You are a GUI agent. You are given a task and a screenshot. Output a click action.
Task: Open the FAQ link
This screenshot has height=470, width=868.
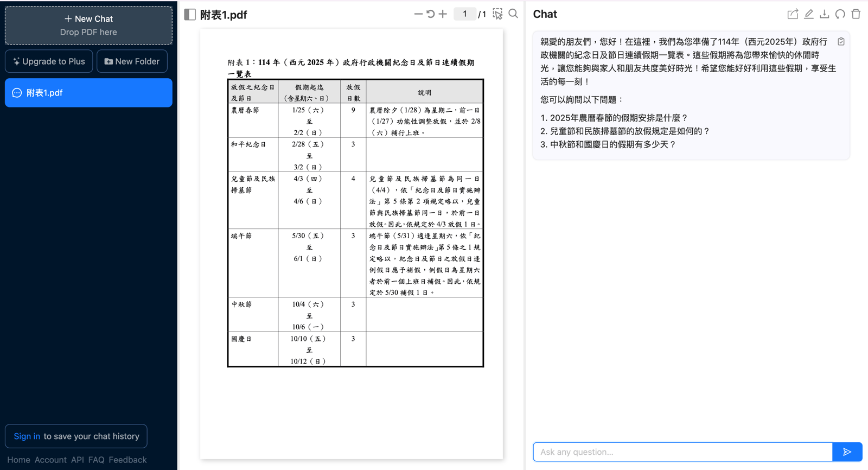tap(96, 460)
